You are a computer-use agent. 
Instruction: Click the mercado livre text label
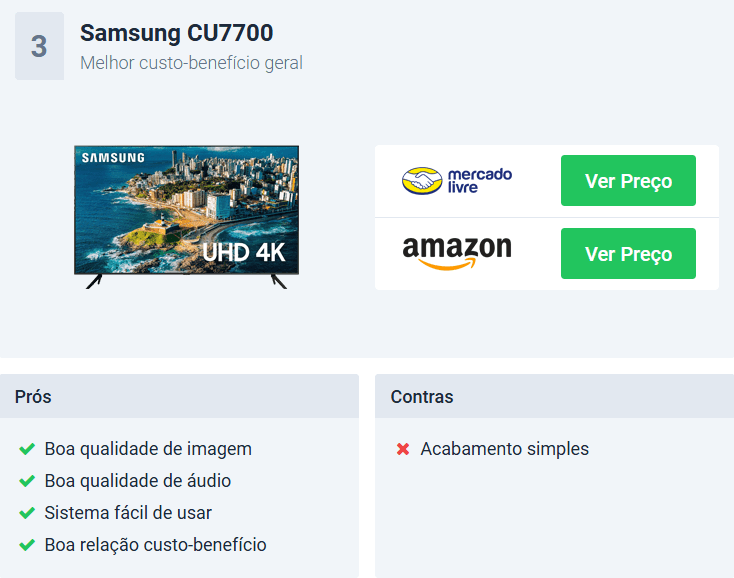tap(479, 181)
